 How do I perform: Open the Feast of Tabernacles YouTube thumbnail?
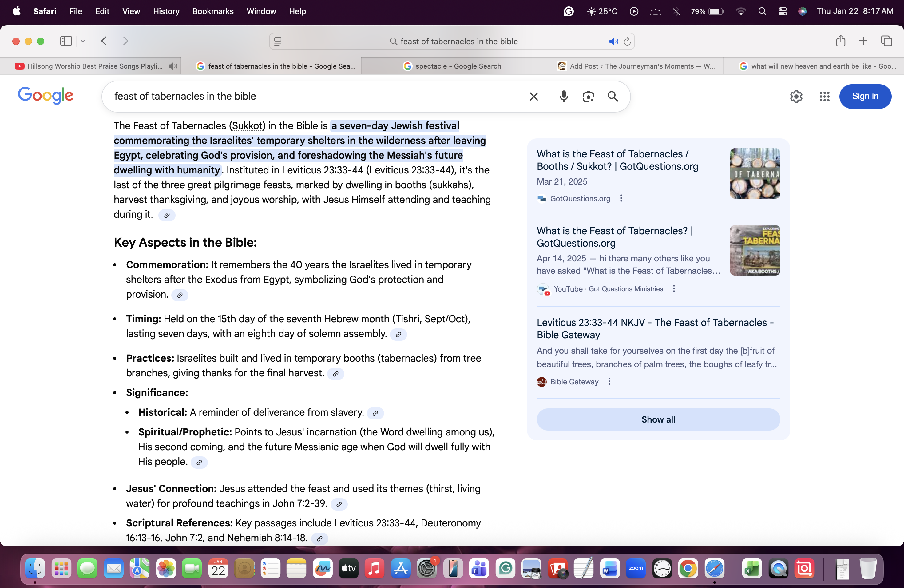click(755, 250)
